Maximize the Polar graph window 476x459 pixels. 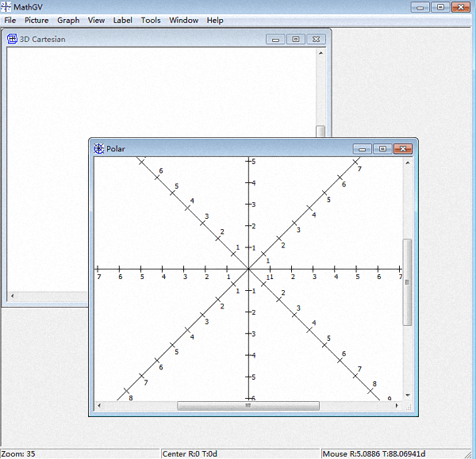point(382,148)
